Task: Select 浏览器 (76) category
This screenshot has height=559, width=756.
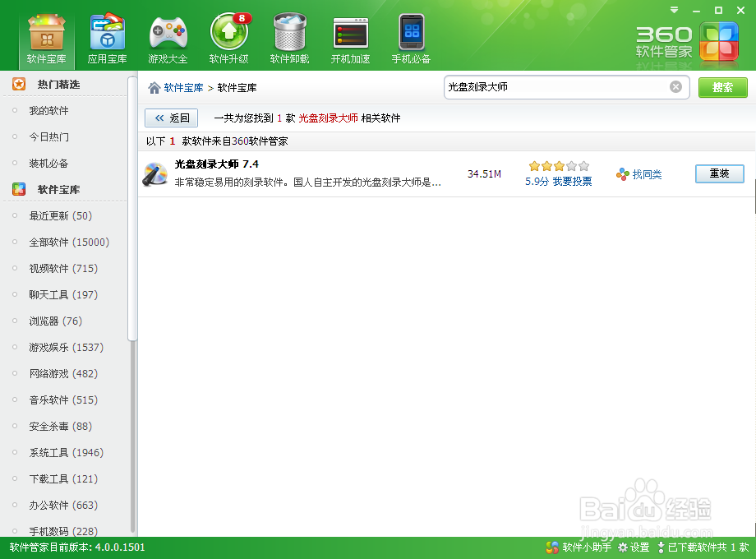Action: point(55,321)
